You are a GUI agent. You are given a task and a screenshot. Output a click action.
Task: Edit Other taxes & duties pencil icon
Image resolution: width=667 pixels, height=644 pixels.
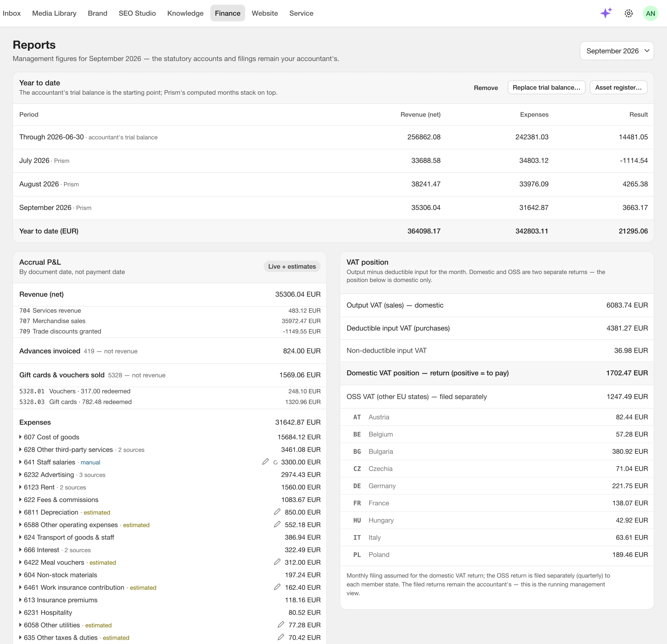click(281, 637)
